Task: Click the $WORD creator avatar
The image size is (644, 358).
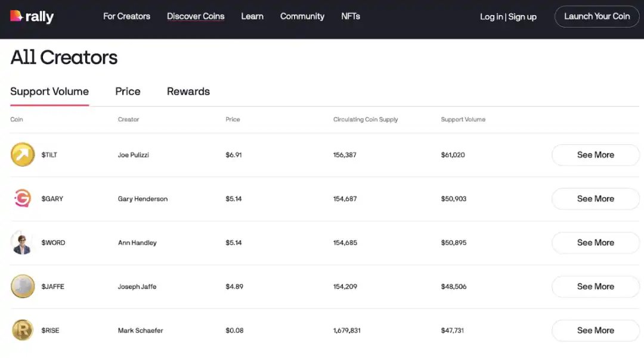Action: tap(23, 243)
